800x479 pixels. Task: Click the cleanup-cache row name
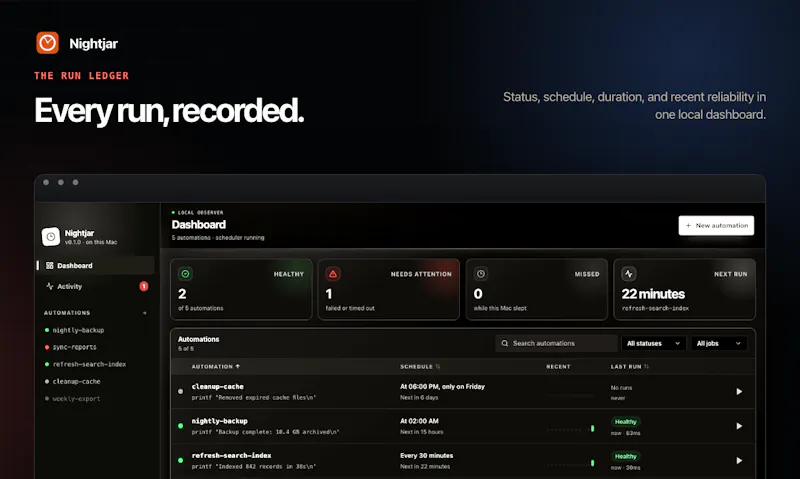tap(218, 387)
